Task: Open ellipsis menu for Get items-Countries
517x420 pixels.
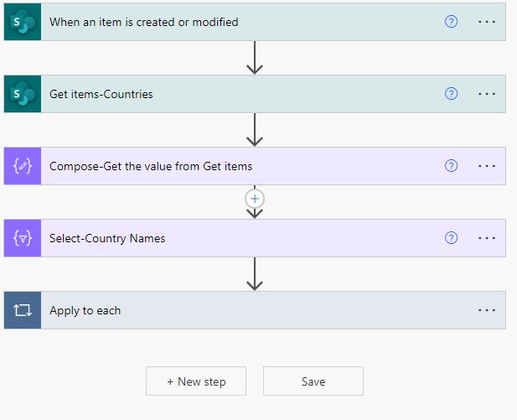Action: (487, 94)
